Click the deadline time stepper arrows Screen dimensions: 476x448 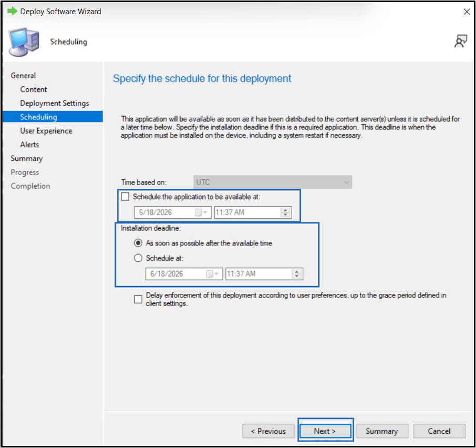tap(297, 273)
